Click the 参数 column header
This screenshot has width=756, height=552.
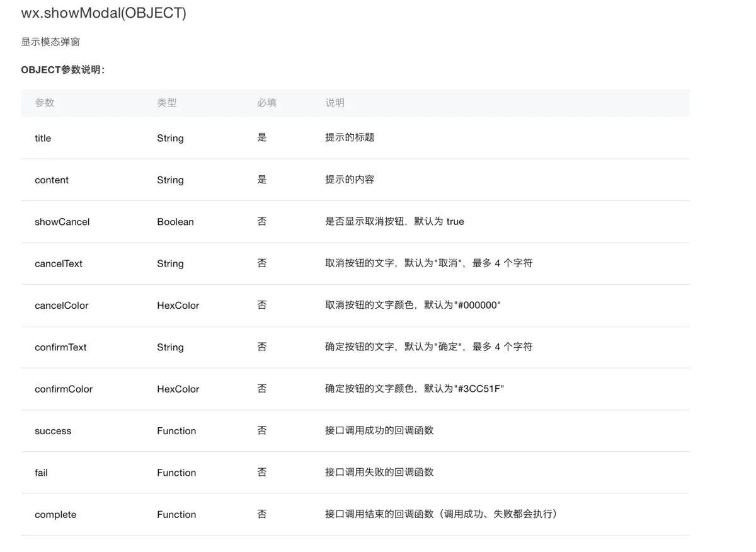[45, 103]
